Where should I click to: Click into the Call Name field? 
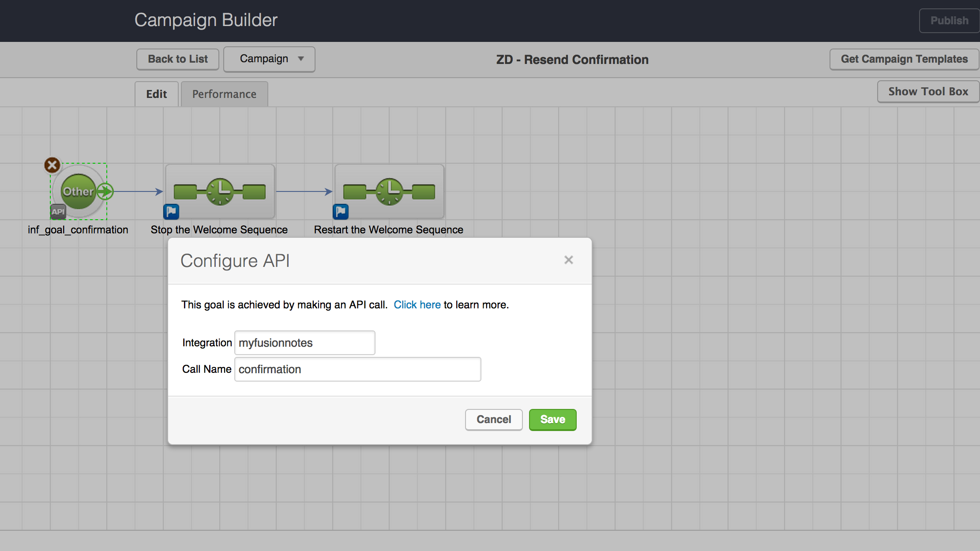tap(357, 369)
